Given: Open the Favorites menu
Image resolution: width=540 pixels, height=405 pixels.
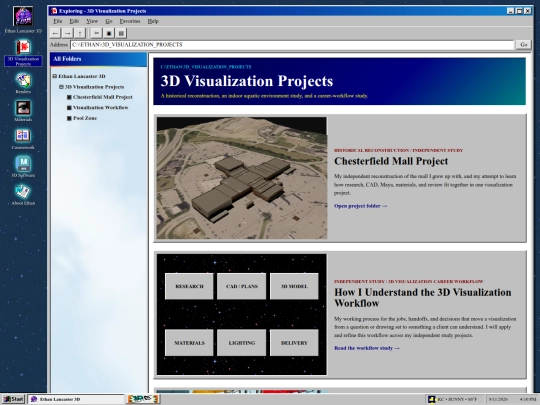Looking at the screenshot, I should [x=130, y=21].
